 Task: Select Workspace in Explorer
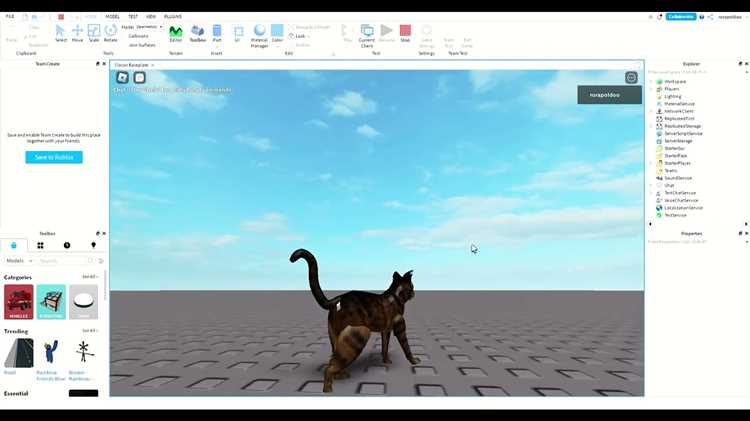675,82
